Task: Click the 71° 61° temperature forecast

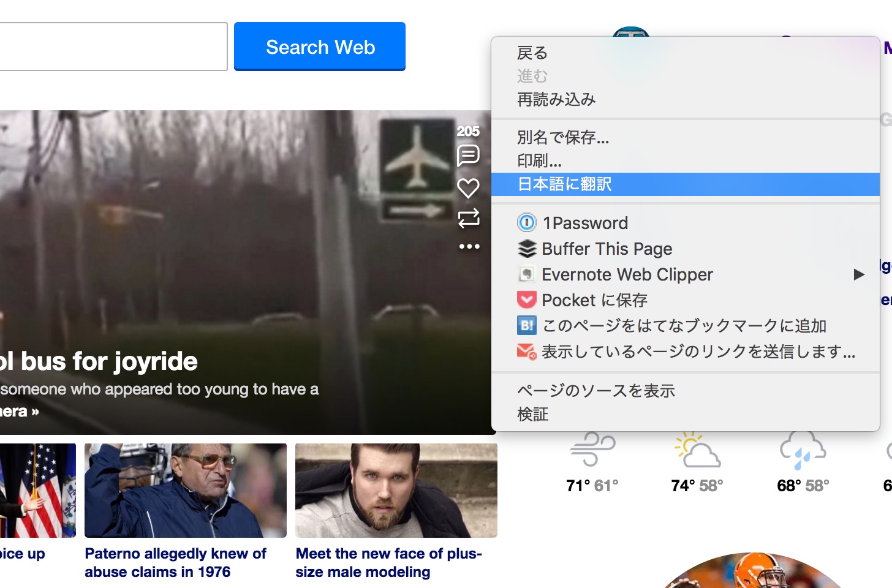Action: pyautogui.click(x=592, y=486)
